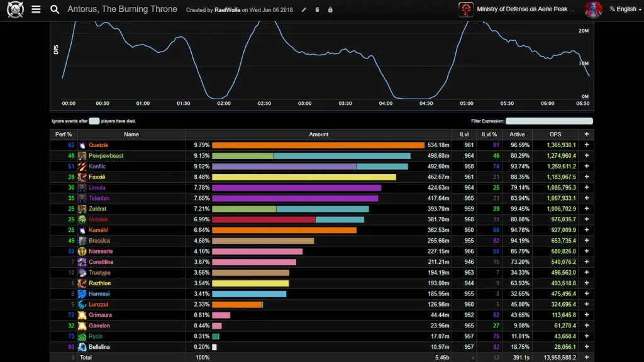Sort by Perf % column header
The image size is (644, 362).
[x=64, y=134]
